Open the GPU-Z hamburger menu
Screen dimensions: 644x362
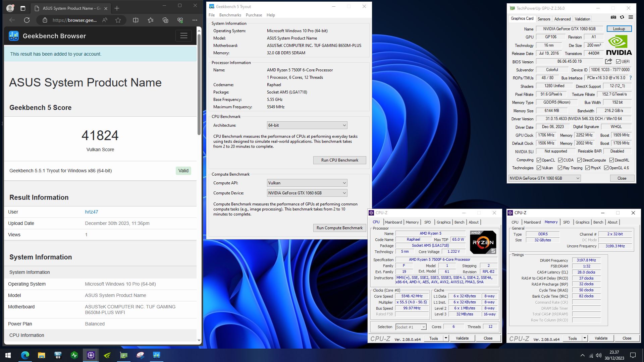631,17
